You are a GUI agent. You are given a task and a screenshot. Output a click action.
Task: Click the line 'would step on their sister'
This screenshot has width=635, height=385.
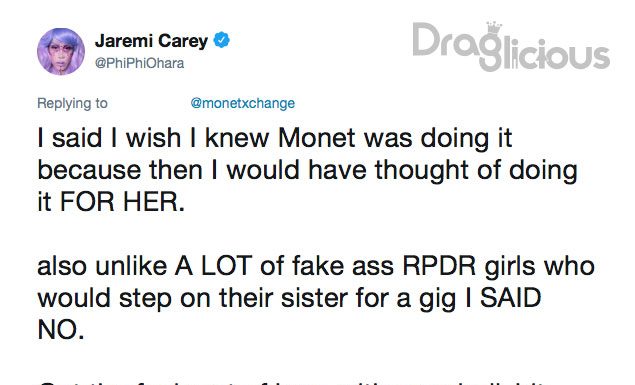[x=290, y=299]
